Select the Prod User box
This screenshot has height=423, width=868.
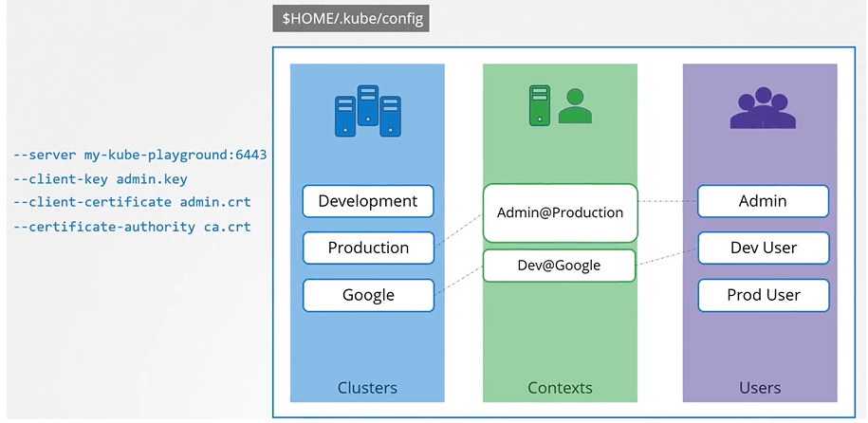click(763, 295)
